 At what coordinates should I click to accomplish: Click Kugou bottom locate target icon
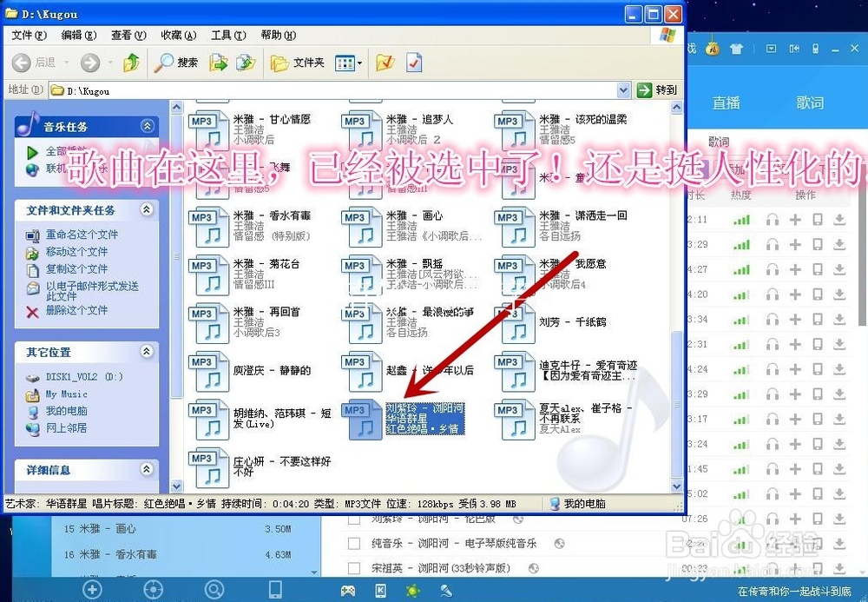tap(154, 591)
